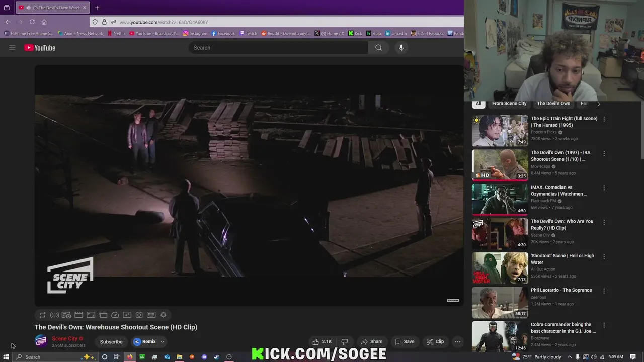Image resolution: width=644 pixels, height=362 pixels.
Task: Open the extension settings gear icon
Action: [x=163, y=315]
